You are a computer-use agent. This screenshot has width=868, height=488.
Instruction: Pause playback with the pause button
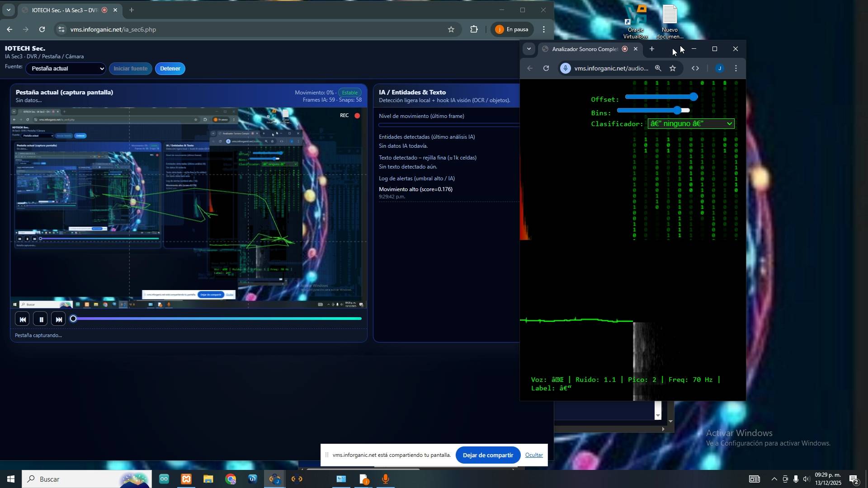40,319
